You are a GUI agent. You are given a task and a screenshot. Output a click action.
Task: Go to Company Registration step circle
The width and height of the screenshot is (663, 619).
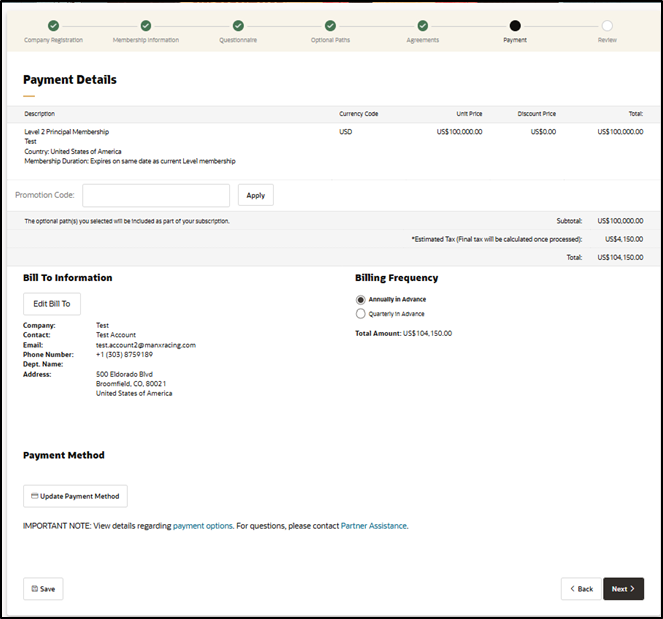click(53, 26)
